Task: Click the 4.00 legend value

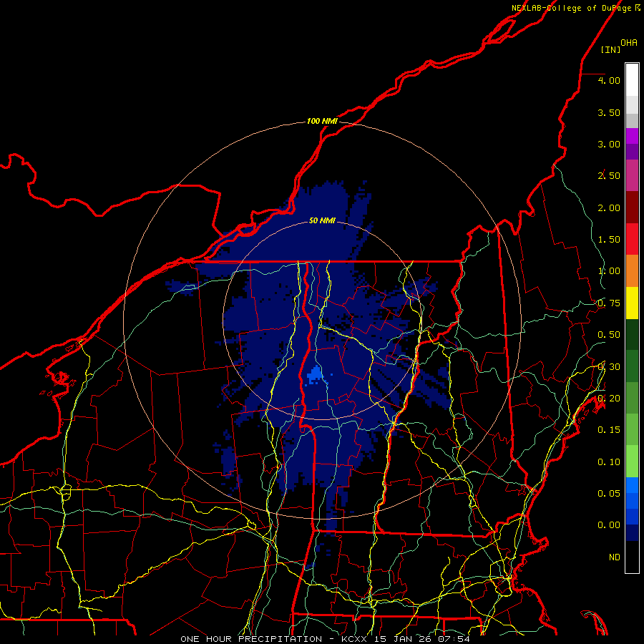Action: (x=609, y=80)
